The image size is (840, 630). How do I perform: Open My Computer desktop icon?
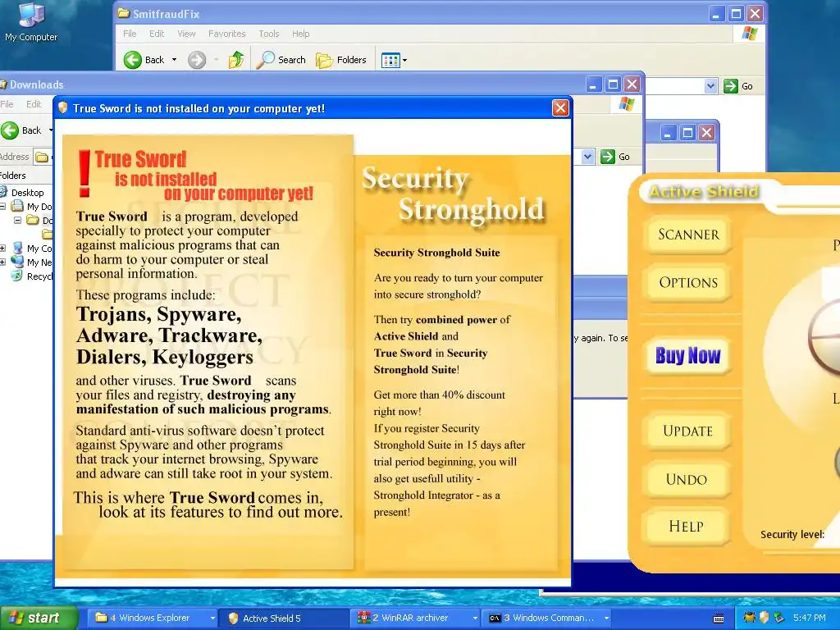click(31, 22)
